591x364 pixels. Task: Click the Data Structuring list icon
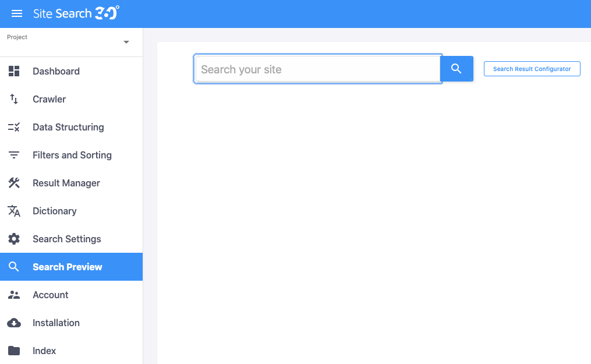14,127
